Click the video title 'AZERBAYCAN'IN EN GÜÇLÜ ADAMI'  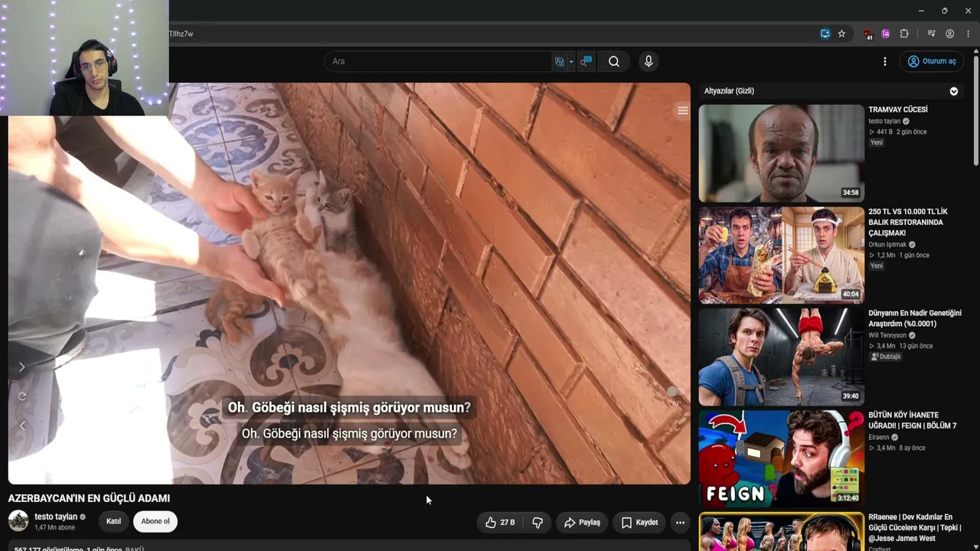coord(89,498)
